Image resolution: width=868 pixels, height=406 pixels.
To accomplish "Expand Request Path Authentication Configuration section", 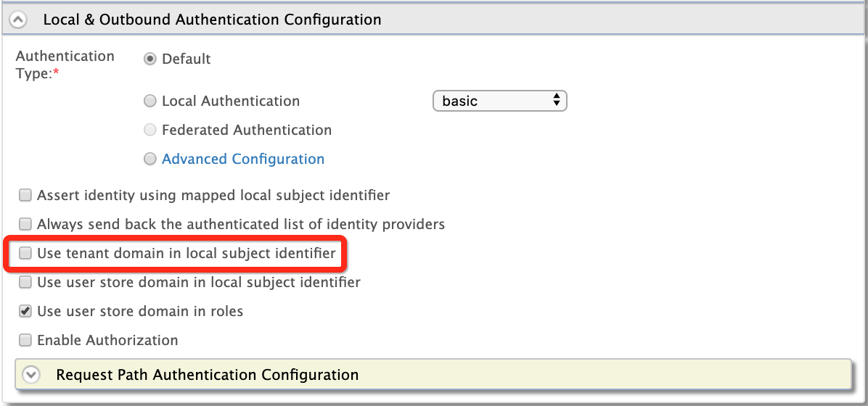I will click(31, 375).
